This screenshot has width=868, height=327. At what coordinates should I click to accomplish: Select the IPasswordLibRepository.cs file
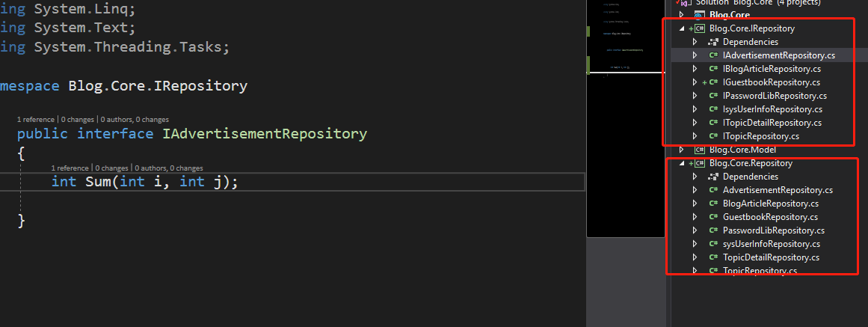click(774, 96)
